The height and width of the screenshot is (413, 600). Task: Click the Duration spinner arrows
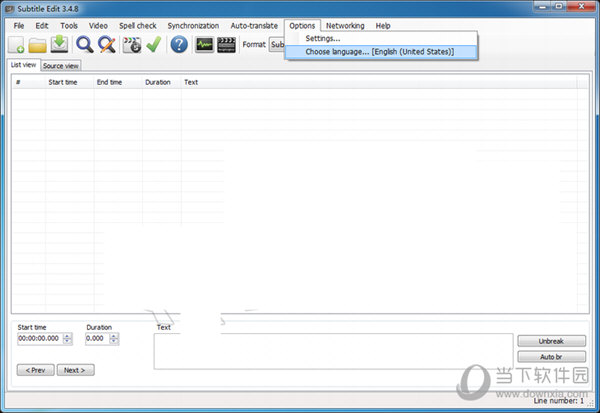tap(114, 338)
